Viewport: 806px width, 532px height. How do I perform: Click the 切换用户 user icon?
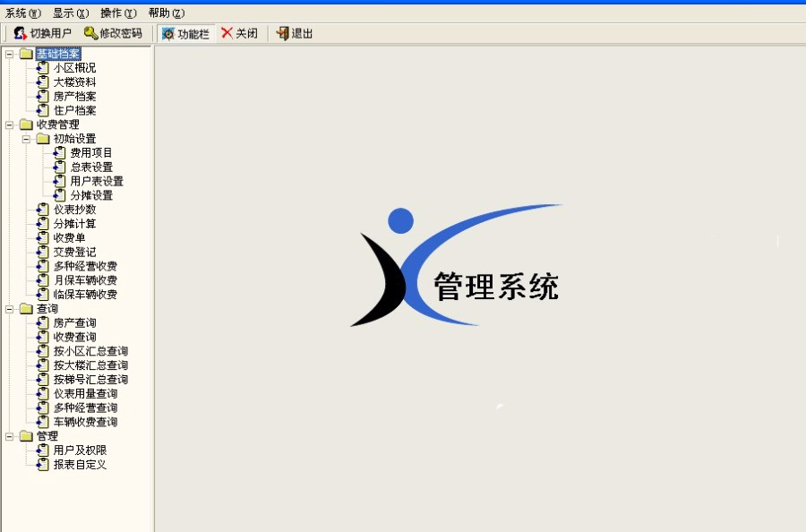coord(20,33)
